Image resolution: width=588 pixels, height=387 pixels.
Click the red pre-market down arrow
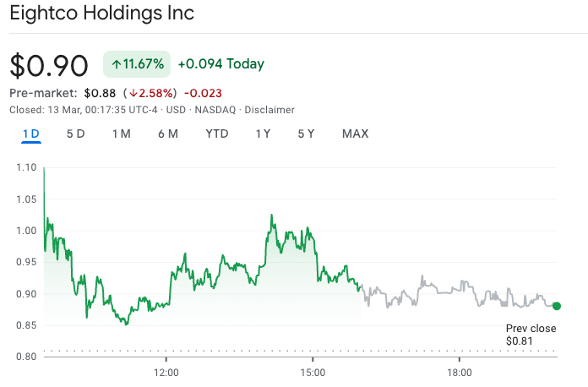click(133, 93)
